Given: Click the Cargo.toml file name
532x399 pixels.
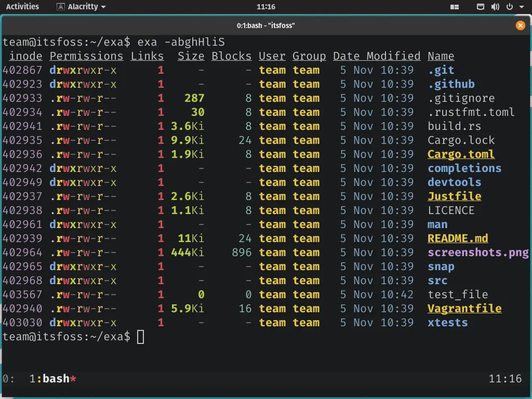Looking at the screenshot, I should [461, 154].
